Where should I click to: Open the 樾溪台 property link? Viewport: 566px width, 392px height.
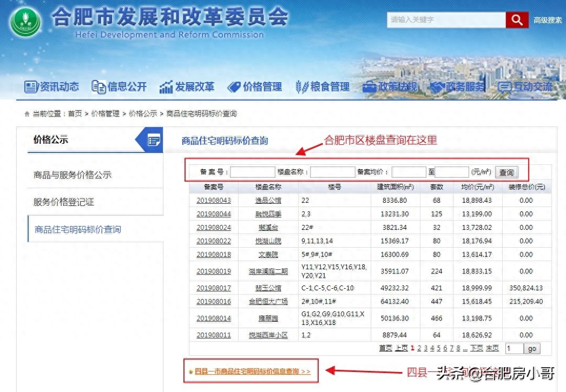pyautogui.click(x=268, y=228)
